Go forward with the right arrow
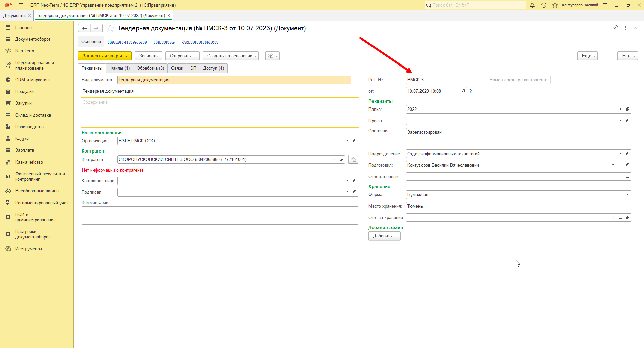 [96, 28]
